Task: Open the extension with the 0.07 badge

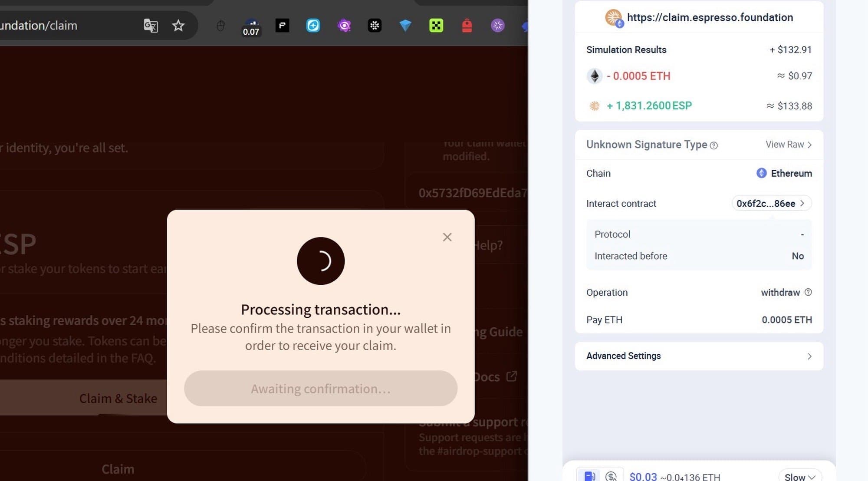Action: [251, 27]
